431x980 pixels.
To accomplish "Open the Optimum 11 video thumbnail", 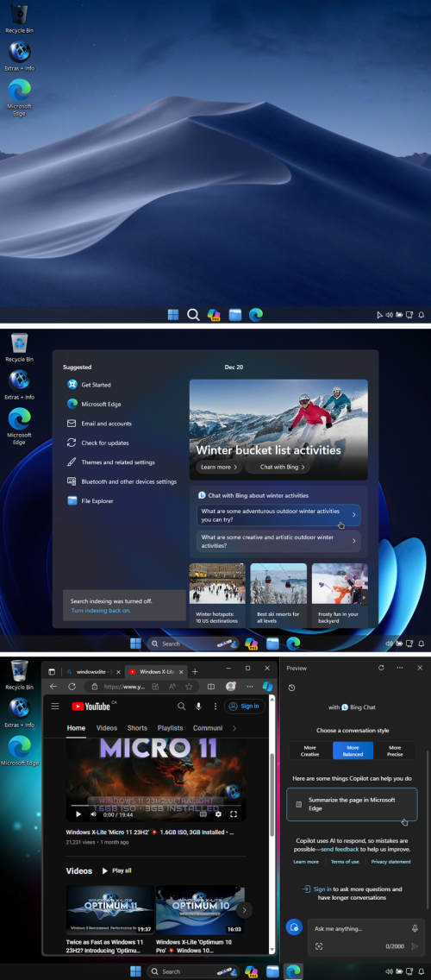I will coord(110,909).
